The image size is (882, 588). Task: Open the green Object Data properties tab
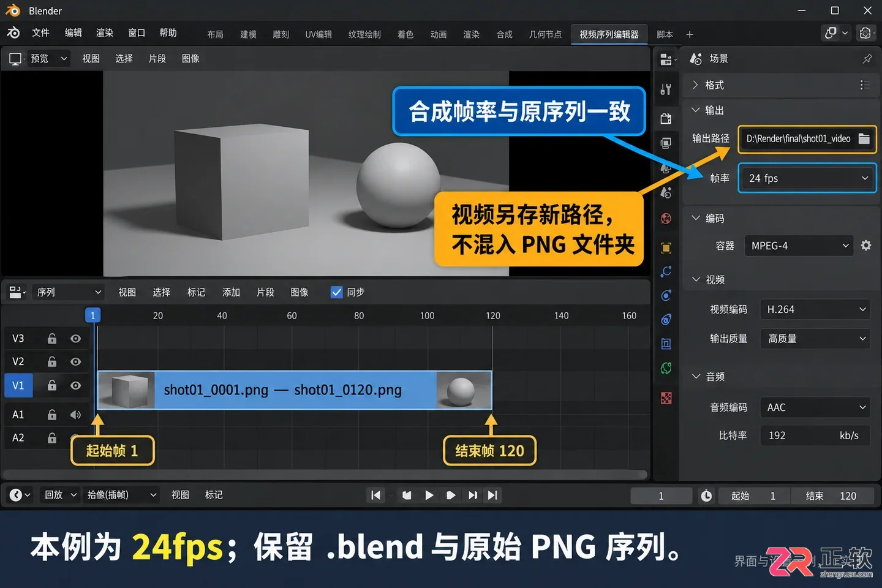click(x=666, y=368)
